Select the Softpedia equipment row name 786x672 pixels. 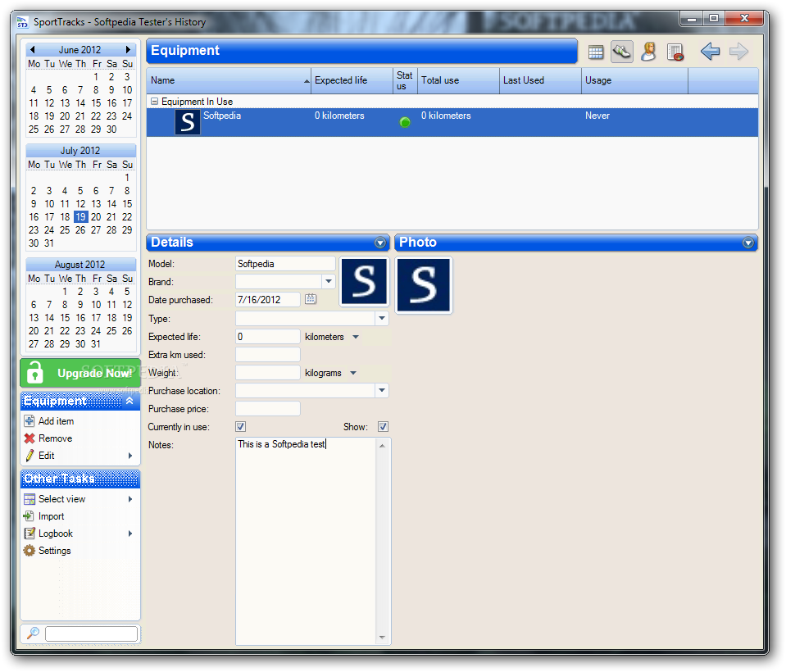click(222, 116)
